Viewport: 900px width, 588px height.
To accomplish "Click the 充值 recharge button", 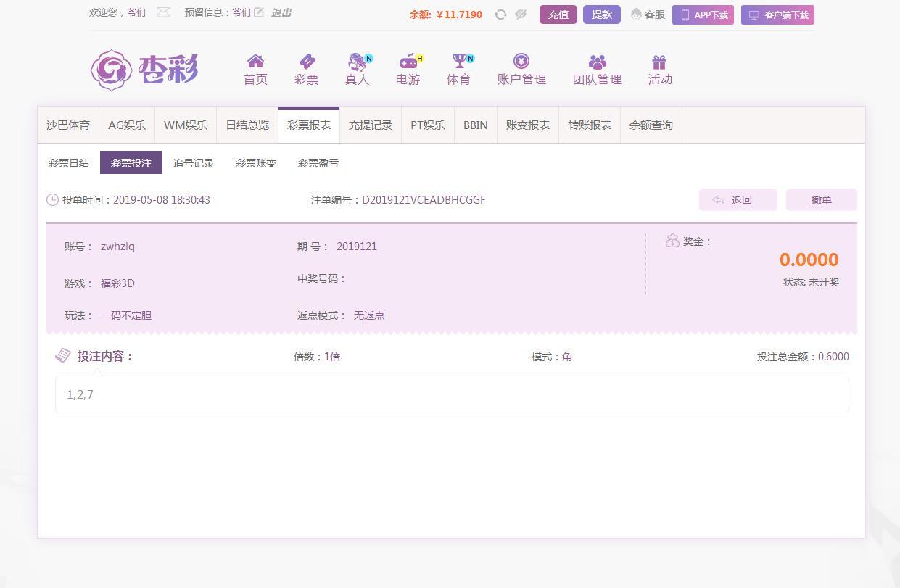I will click(x=558, y=15).
